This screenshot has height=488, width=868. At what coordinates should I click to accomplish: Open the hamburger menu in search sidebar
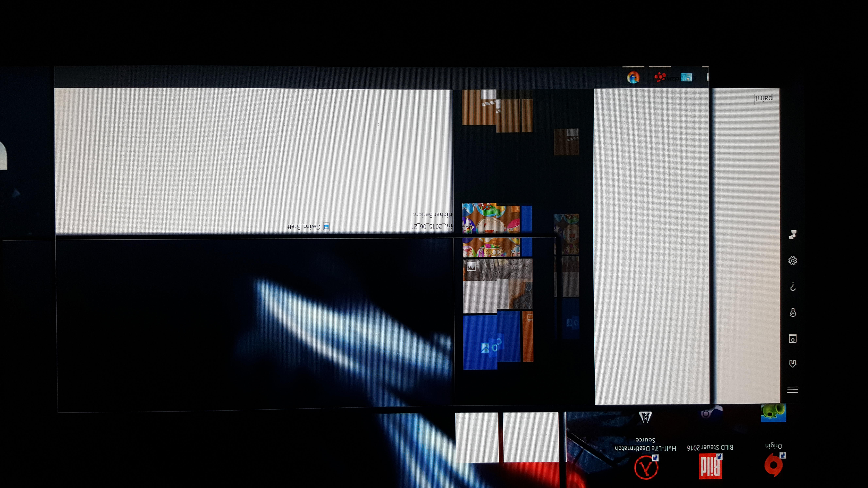tap(792, 390)
